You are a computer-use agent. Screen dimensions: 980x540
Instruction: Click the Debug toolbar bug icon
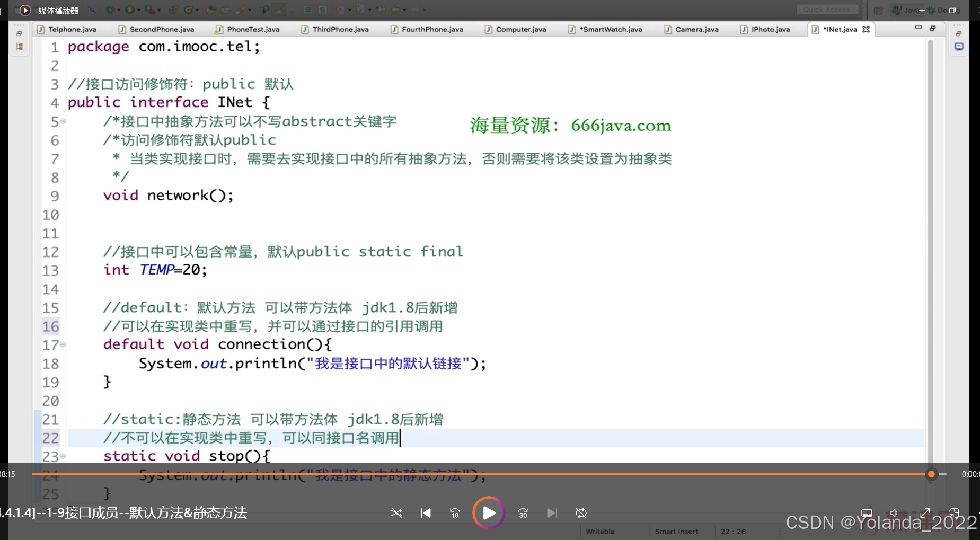(110, 10)
